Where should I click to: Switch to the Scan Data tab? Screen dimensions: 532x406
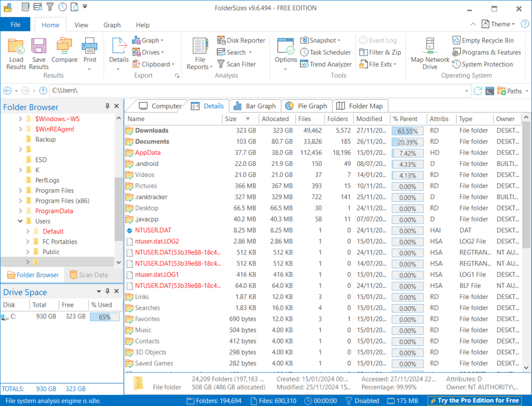click(89, 274)
